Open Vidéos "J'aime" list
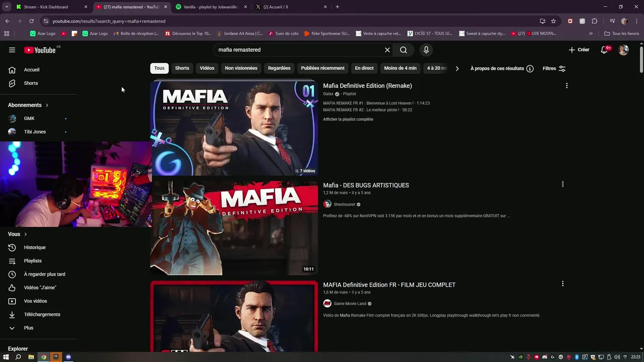 tap(39, 288)
